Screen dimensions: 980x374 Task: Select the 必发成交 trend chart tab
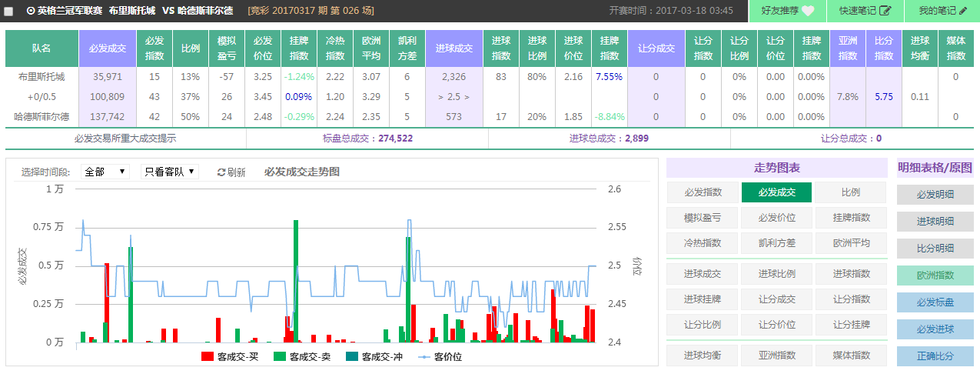click(776, 192)
